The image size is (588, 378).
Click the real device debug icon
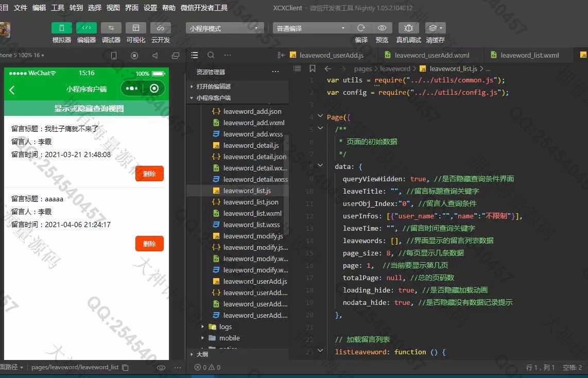(x=408, y=28)
